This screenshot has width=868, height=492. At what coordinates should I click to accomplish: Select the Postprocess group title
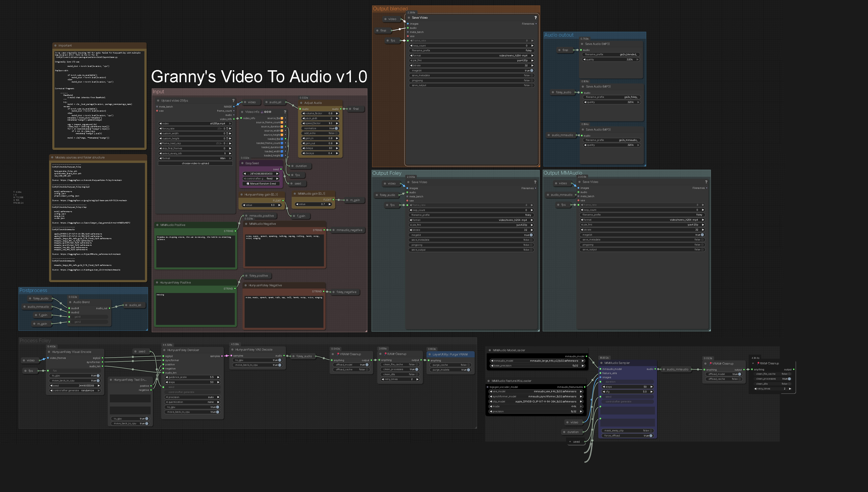click(33, 291)
